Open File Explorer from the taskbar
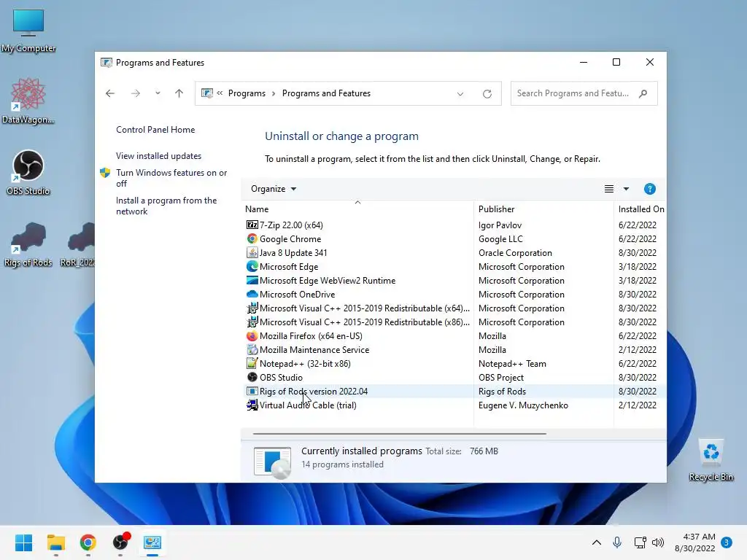Screen dimensions: 747x560 click(55, 542)
